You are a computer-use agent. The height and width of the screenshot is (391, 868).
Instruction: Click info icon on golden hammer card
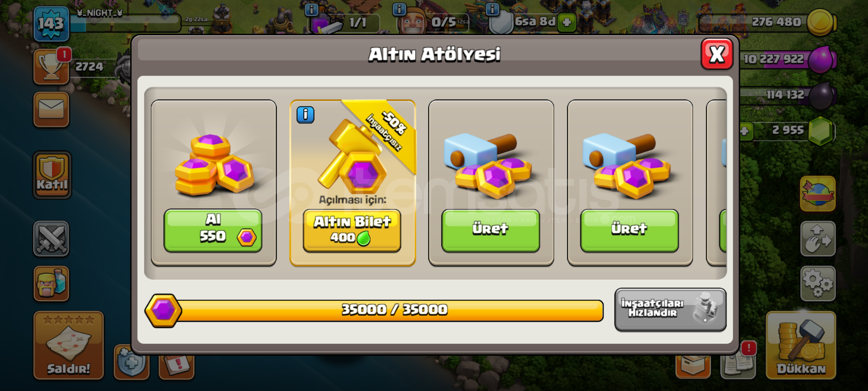pos(305,115)
